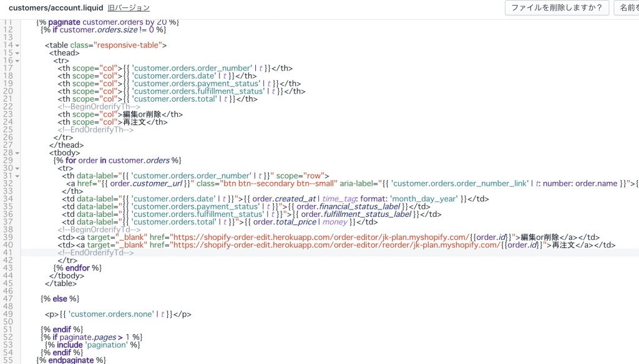Click the 'month_day_year' format string
This screenshot has width=639, height=364.
tap(424, 199)
